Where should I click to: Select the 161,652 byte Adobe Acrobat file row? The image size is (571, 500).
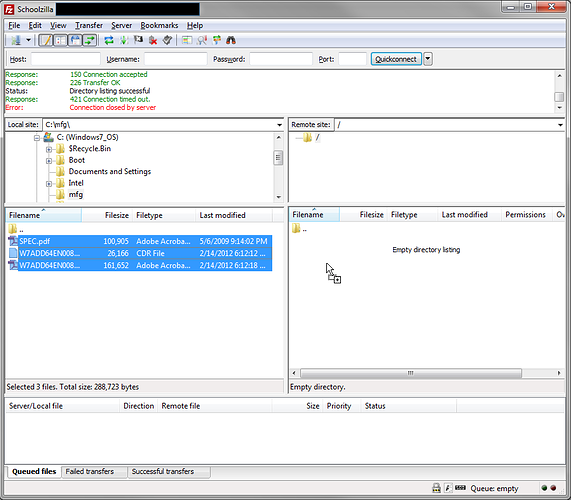(140, 265)
